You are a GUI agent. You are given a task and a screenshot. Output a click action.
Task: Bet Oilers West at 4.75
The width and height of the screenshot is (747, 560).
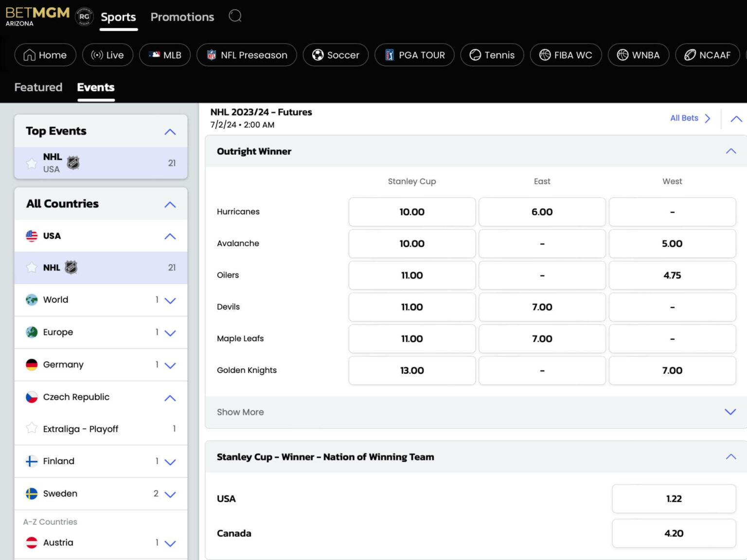(x=672, y=275)
